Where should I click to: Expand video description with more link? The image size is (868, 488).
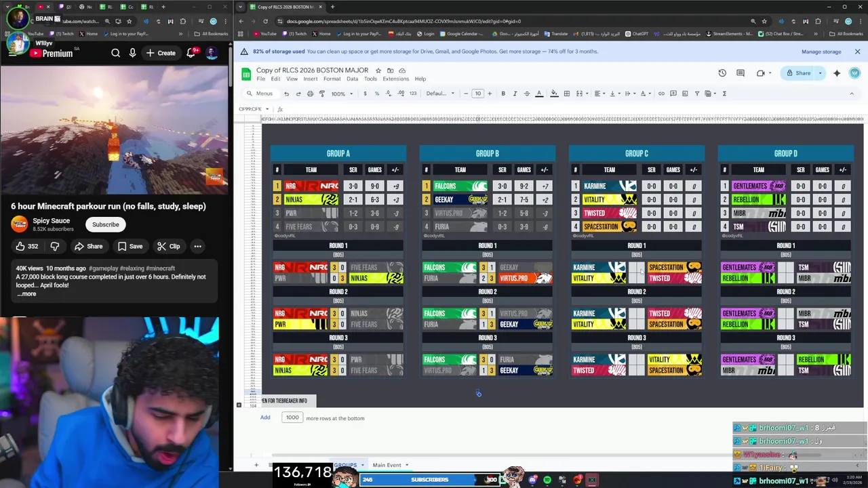tap(26, 293)
